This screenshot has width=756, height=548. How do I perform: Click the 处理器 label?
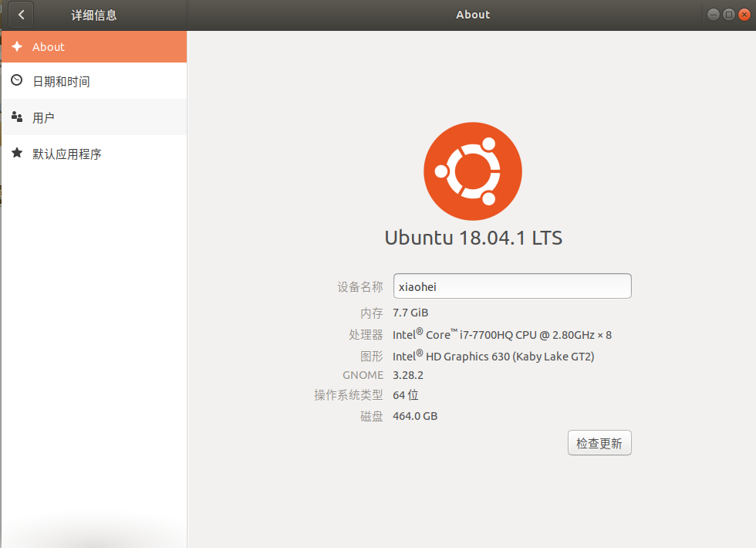click(x=366, y=335)
